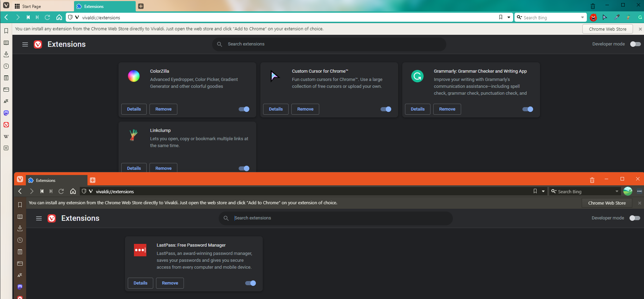Open Reading List panel in back window

coord(6,43)
